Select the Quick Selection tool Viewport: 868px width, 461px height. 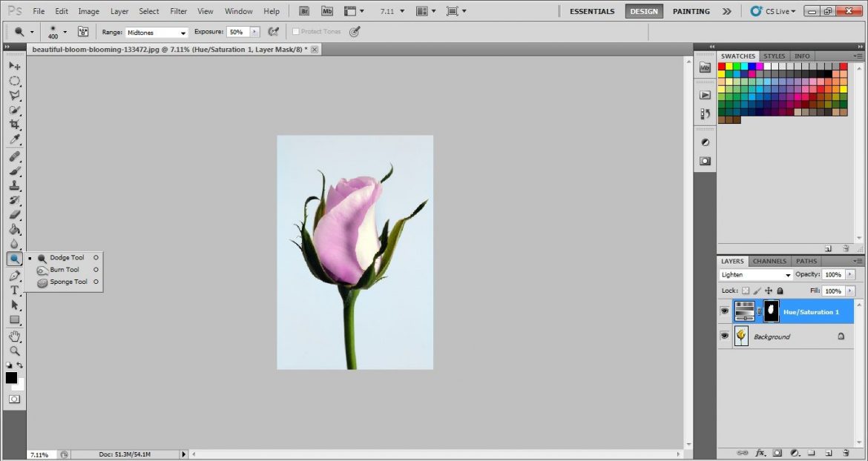pyautogui.click(x=14, y=110)
